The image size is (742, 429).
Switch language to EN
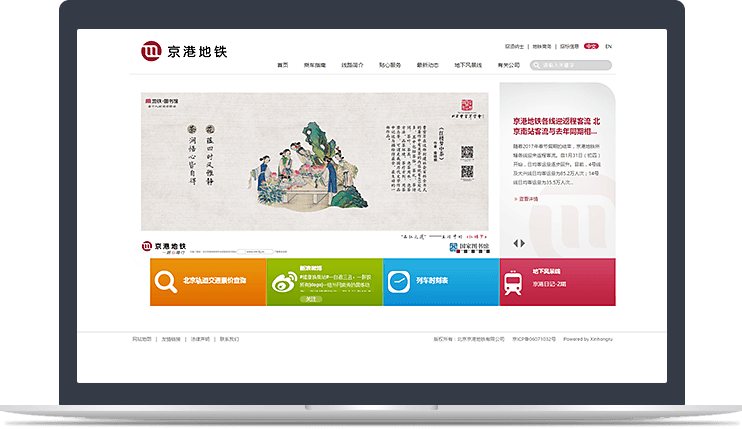click(609, 46)
